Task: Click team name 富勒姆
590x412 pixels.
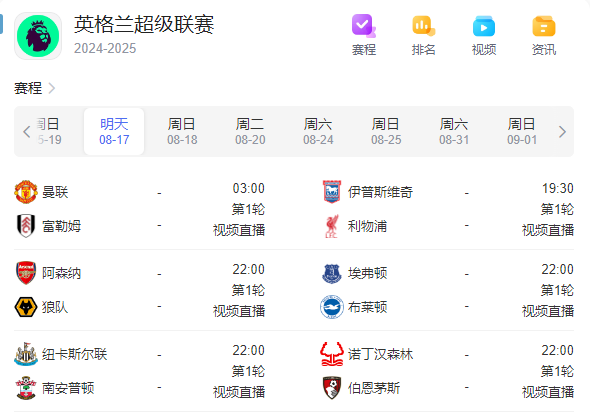Action: pyautogui.click(x=61, y=226)
